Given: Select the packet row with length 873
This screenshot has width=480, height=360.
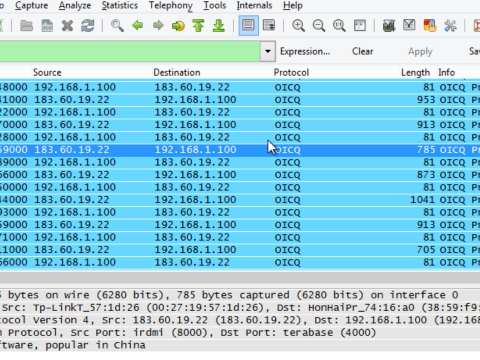Looking at the screenshot, I should [240, 175].
